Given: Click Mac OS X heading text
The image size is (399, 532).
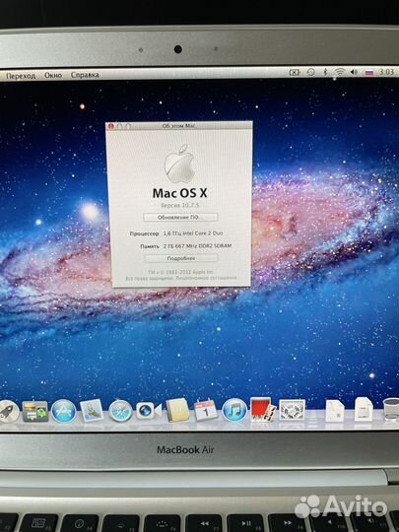Looking at the screenshot, I should (x=179, y=193).
